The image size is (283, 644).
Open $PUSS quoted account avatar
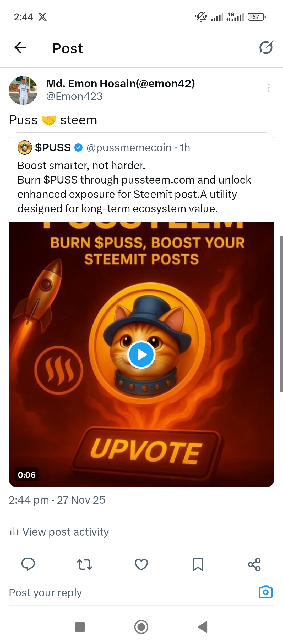(x=25, y=148)
